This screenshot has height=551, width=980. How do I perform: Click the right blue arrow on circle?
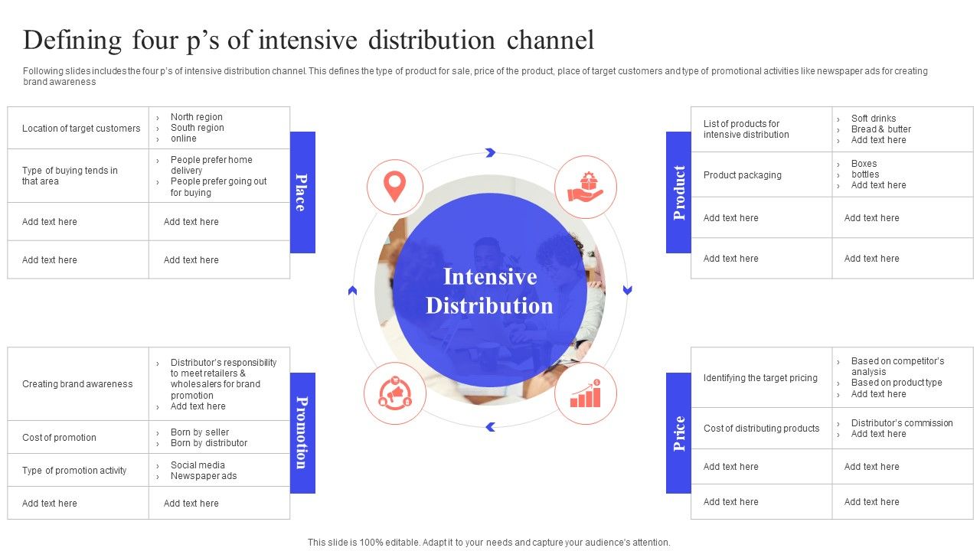click(x=628, y=290)
